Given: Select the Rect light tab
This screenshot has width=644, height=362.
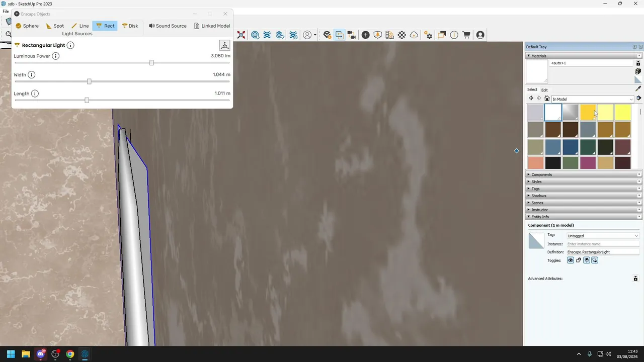Looking at the screenshot, I should (x=105, y=26).
